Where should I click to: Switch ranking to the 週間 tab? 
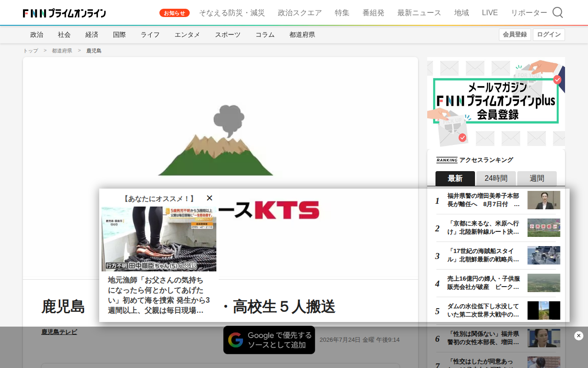537,178
